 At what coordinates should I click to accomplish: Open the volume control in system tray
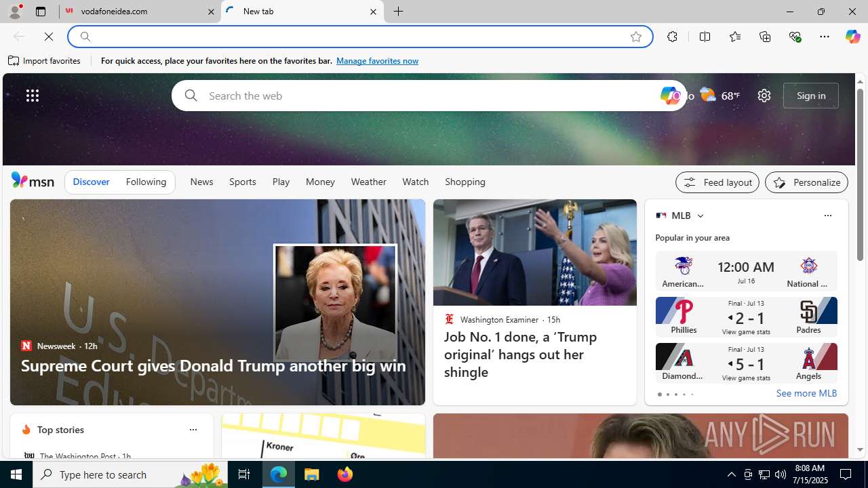(x=781, y=474)
